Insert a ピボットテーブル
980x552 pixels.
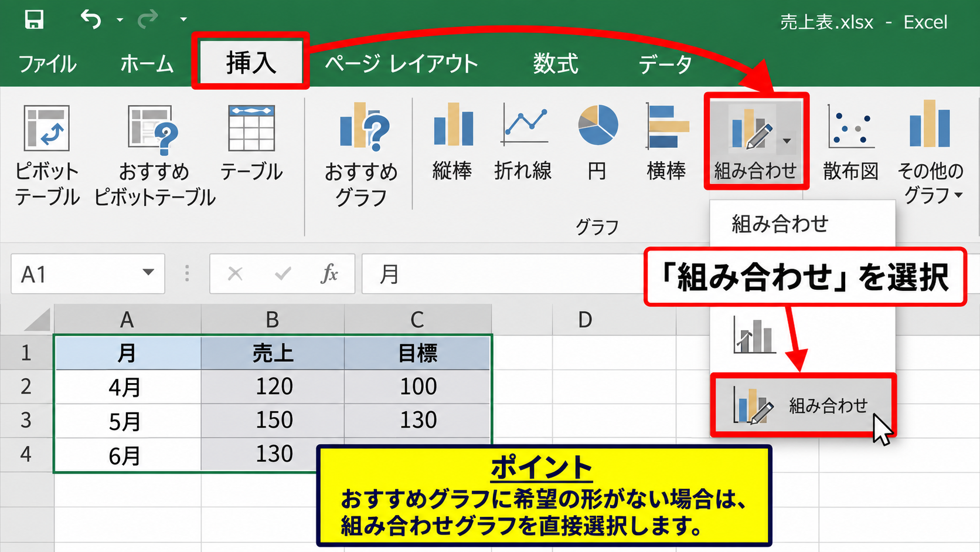[47, 155]
